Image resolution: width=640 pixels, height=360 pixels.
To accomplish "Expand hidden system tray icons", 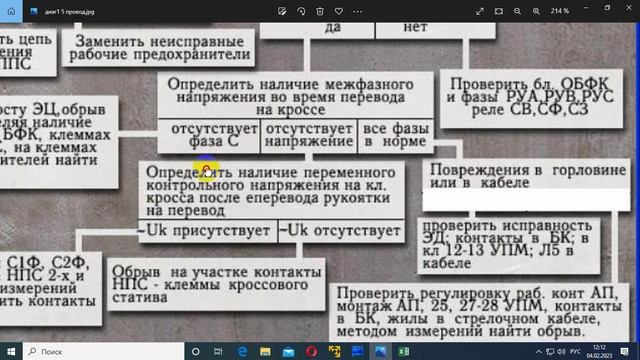I will [539, 351].
